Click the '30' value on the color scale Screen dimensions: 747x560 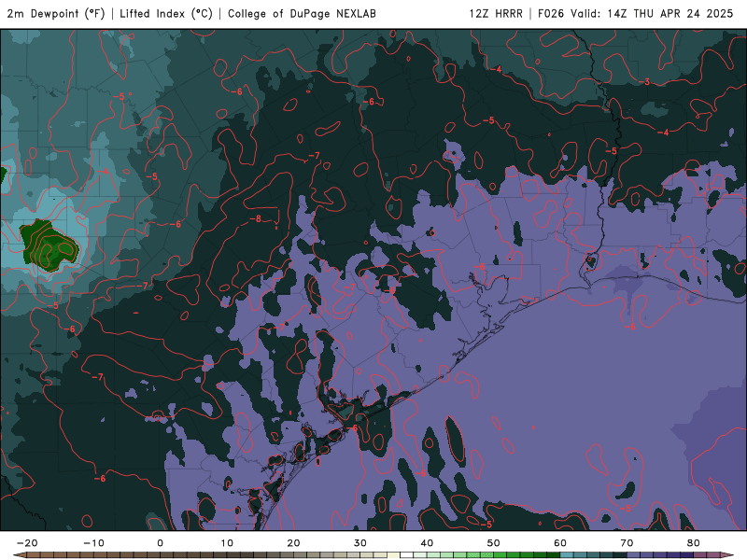tap(360, 543)
